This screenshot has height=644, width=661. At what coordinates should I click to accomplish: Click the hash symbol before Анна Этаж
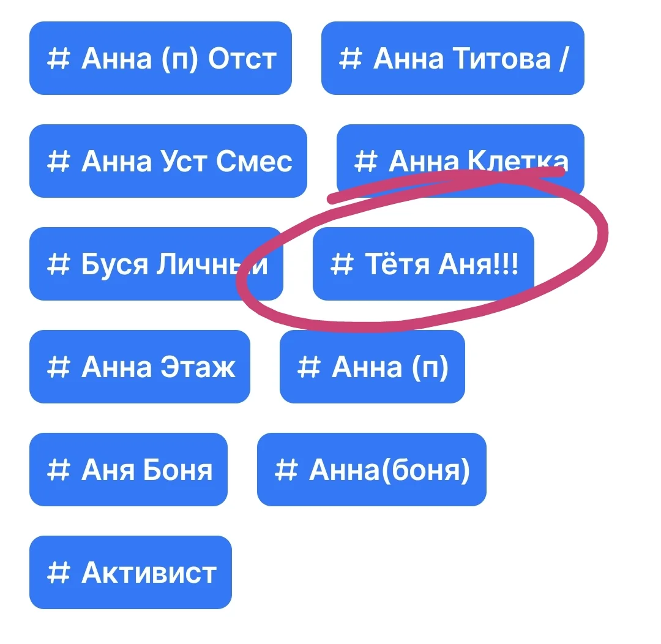57,368
